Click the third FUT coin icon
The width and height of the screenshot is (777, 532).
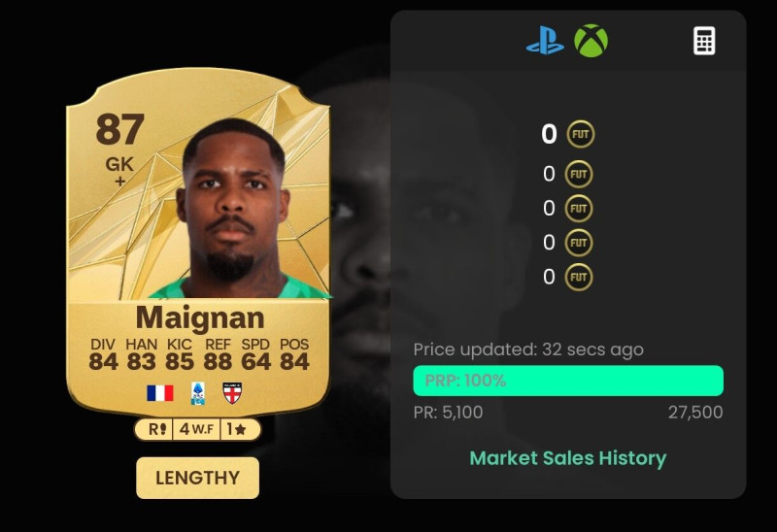click(x=579, y=209)
